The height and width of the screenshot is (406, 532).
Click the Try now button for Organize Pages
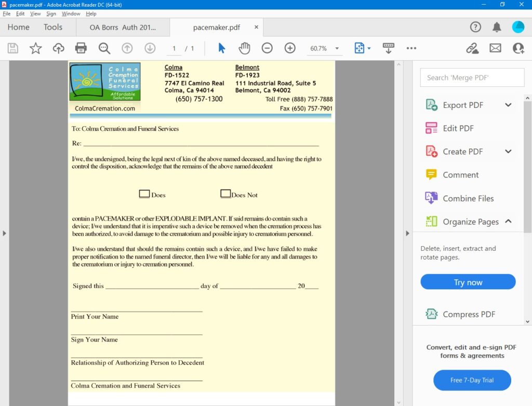tap(467, 282)
